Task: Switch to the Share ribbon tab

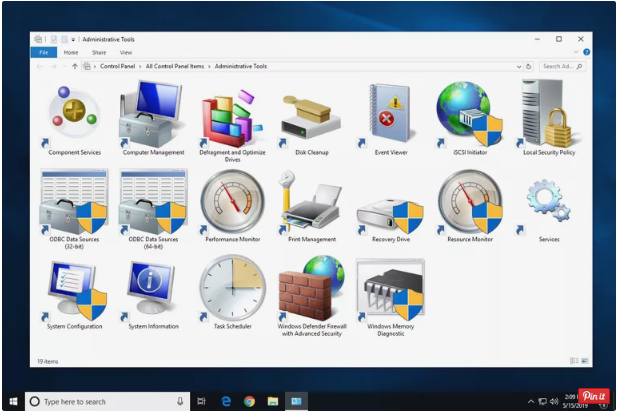Action: (99, 52)
